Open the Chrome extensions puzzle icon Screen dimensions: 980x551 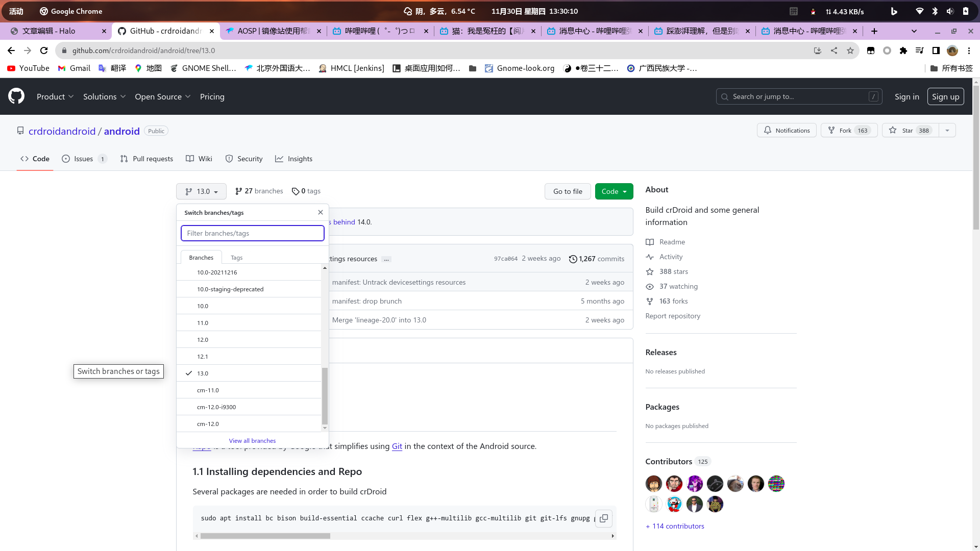click(x=903, y=51)
